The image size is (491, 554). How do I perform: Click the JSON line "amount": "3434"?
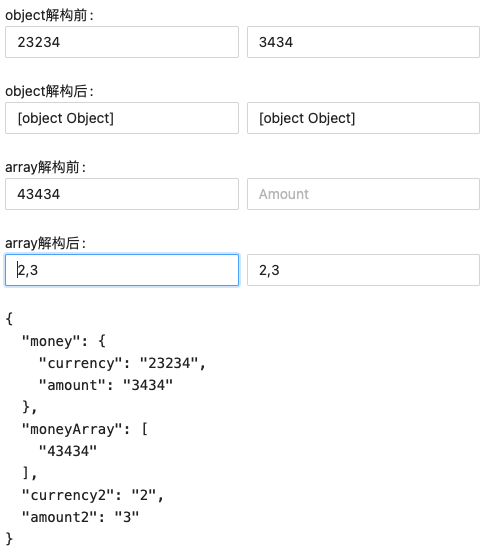tap(106, 385)
